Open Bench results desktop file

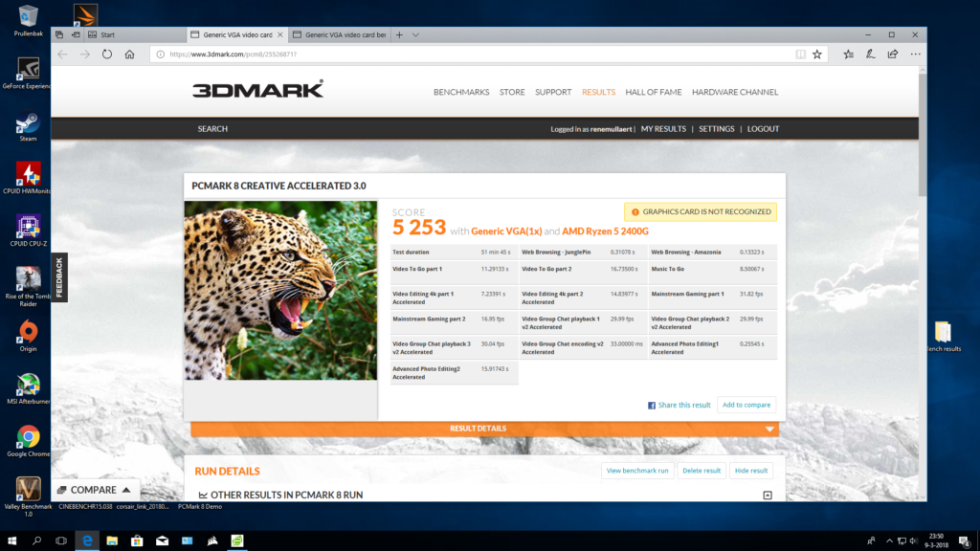point(943,338)
